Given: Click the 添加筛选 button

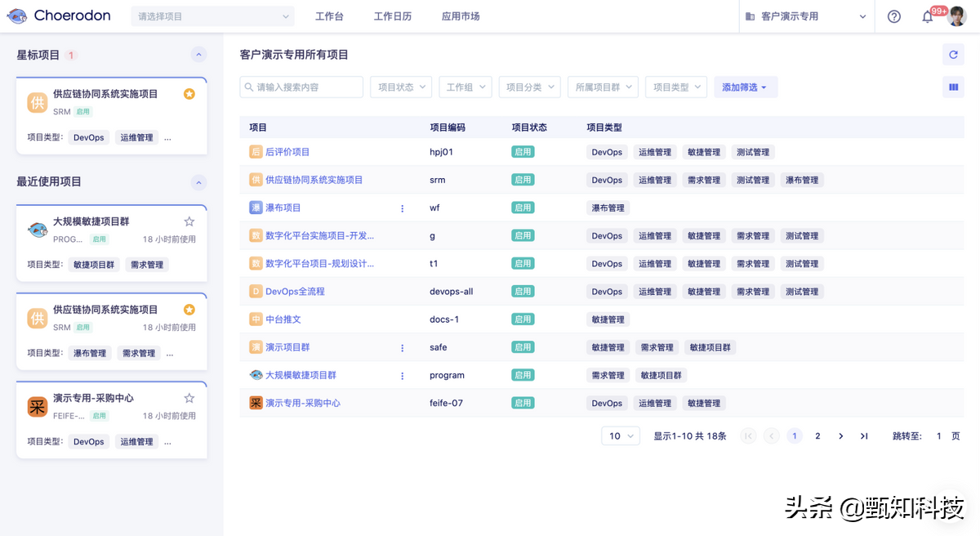Looking at the screenshot, I should pos(741,87).
